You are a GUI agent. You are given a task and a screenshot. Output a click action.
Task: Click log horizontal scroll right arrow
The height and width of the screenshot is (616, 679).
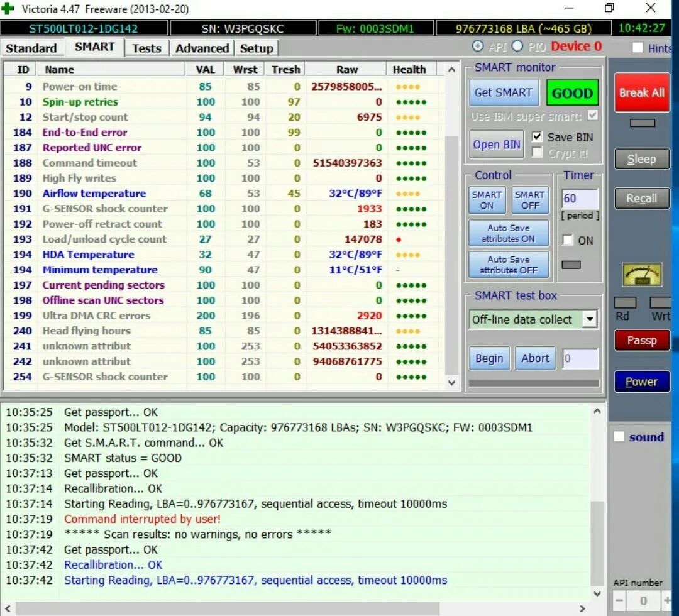(x=582, y=608)
